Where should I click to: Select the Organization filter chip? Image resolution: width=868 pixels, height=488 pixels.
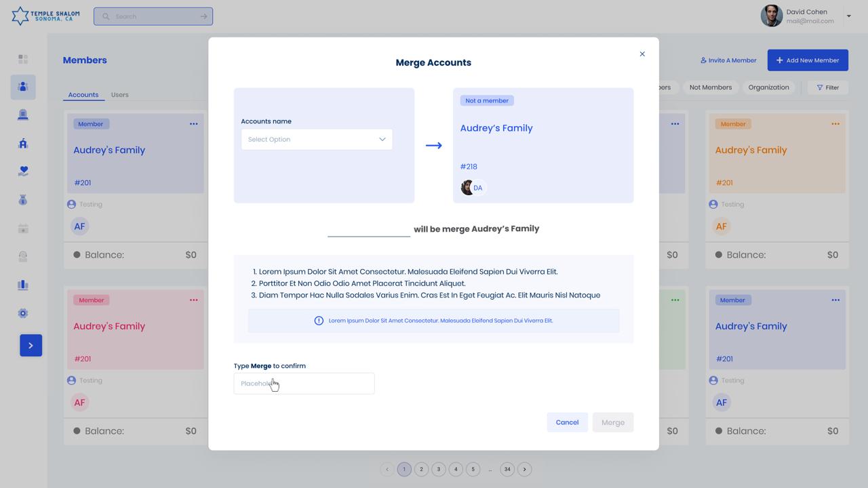pyautogui.click(x=768, y=87)
